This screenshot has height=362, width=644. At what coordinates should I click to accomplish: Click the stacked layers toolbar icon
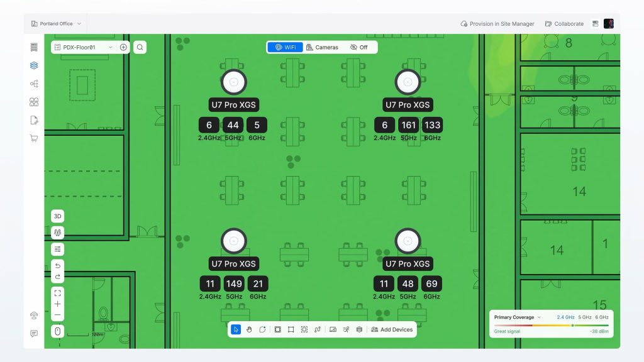point(359,329)
